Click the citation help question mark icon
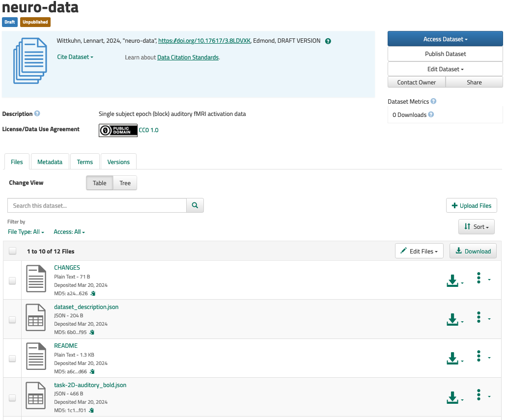The image size is (507, 420). (x=328, y=41)
